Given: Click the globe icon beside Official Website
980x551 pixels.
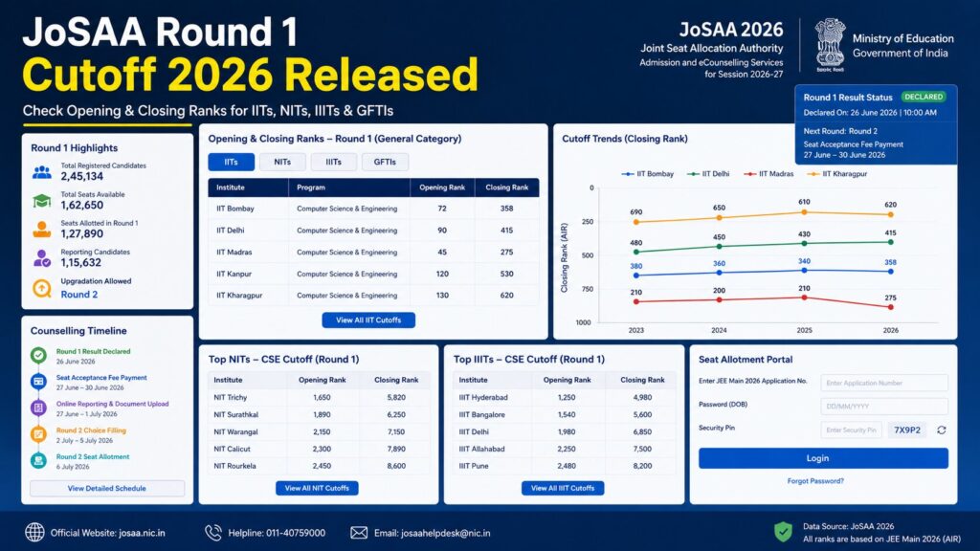Looking at the screenshot, I should click(35, 532).
